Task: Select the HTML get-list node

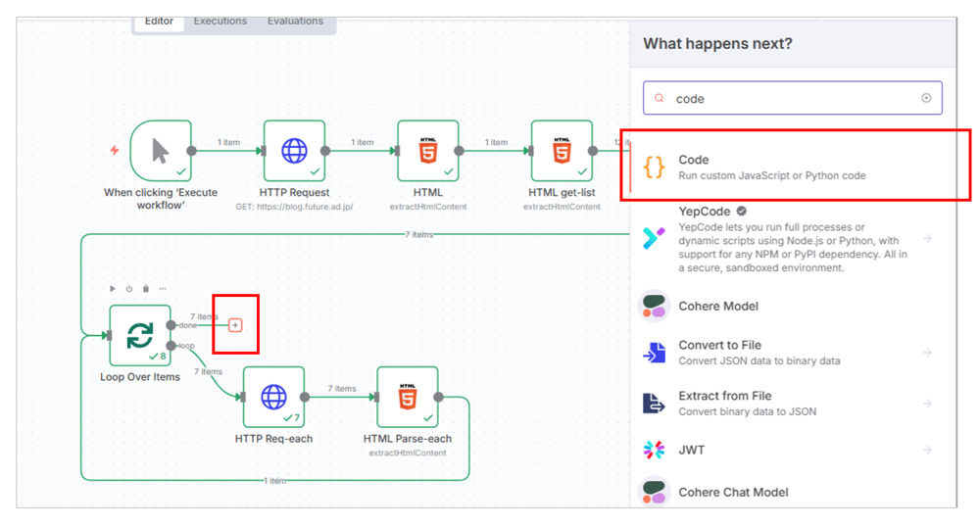Action: 562,151
